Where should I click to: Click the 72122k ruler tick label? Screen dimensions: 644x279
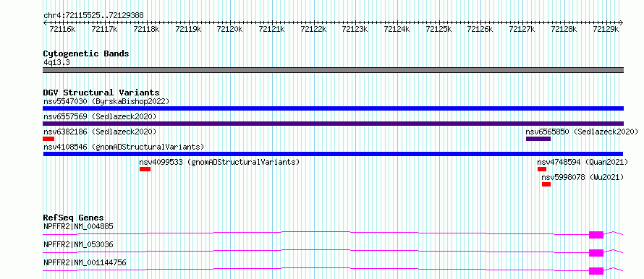[x=314, y=29]
